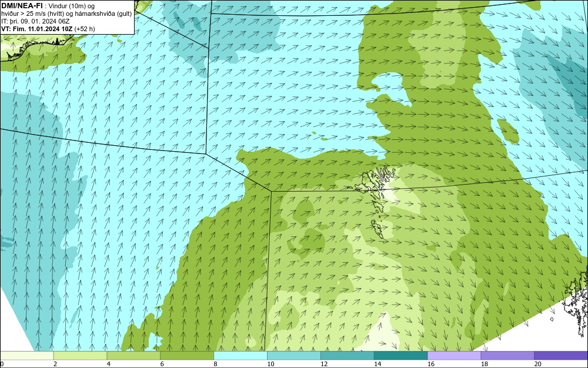Screen dimensions: 588x368
Task: Click the scale label "14"
Action: pos(377,364)
